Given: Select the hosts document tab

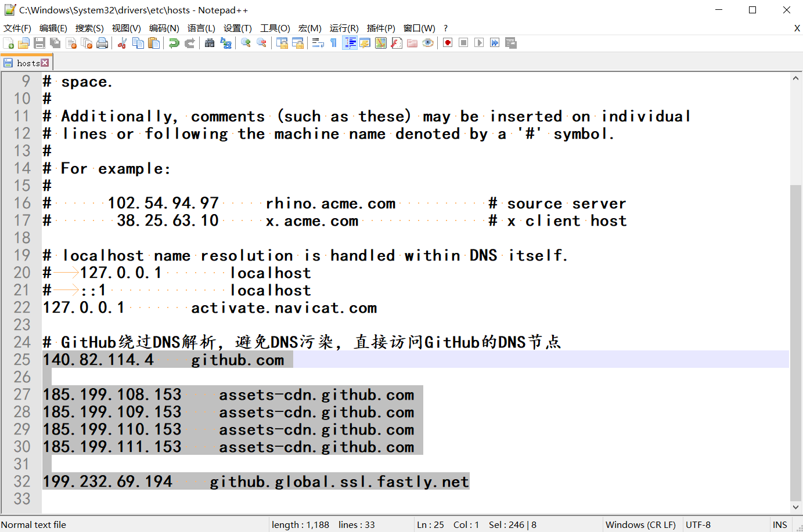Looking at the screenshot, I should point(27,63).
